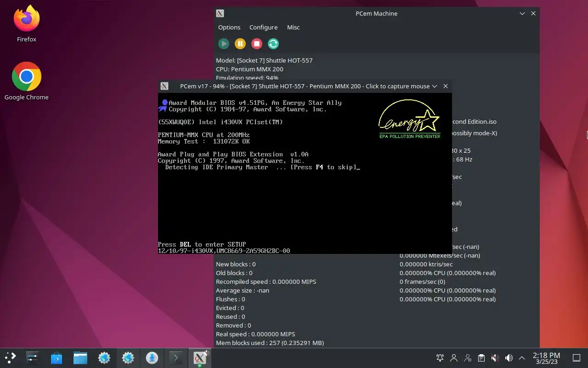This screenshot has width=588, height=368.
Task: Click the 'Flushes : 0' line
Action: point(231,299)
